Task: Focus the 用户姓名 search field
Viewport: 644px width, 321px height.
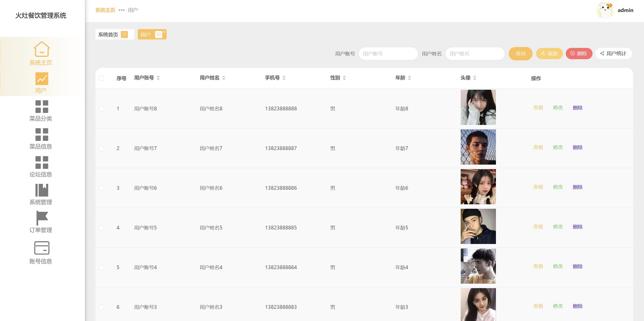Action: tap(475, 54)
